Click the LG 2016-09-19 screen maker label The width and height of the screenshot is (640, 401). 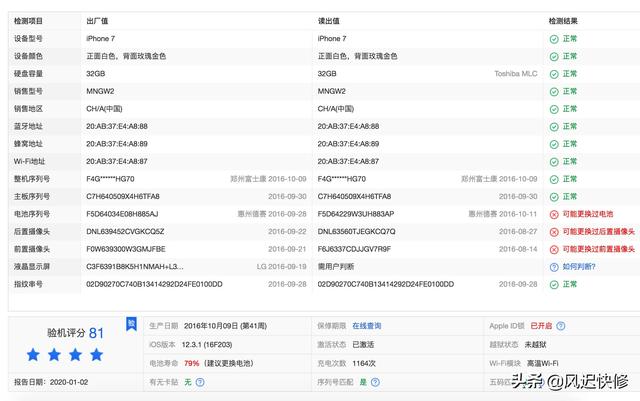pyautogui.click(x=282, y=267)
